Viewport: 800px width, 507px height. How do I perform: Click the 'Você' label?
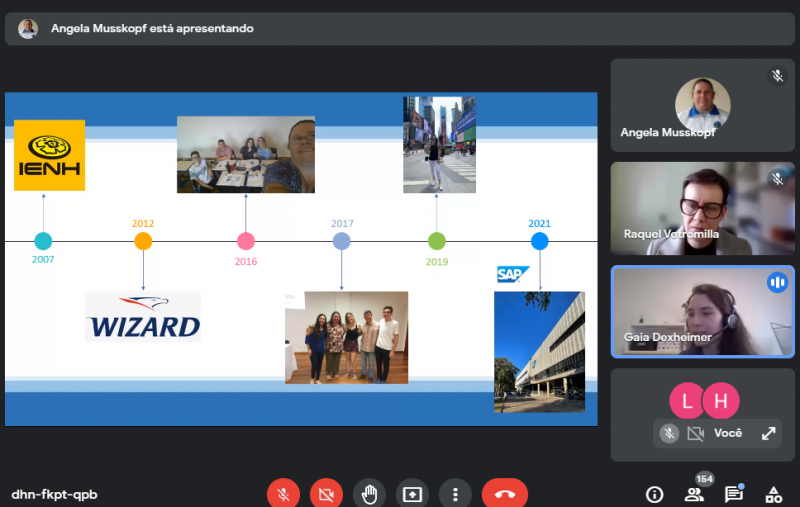728,433
